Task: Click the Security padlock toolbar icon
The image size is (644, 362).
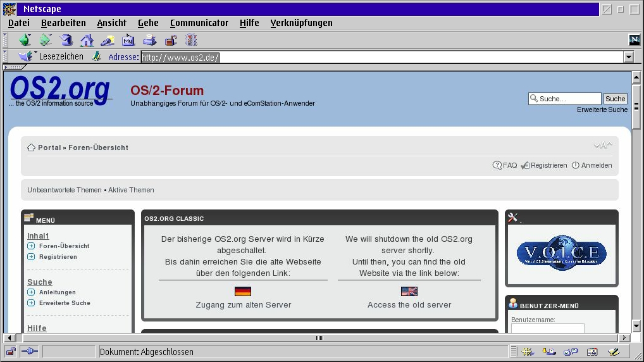Action: (x=170, y=41)
